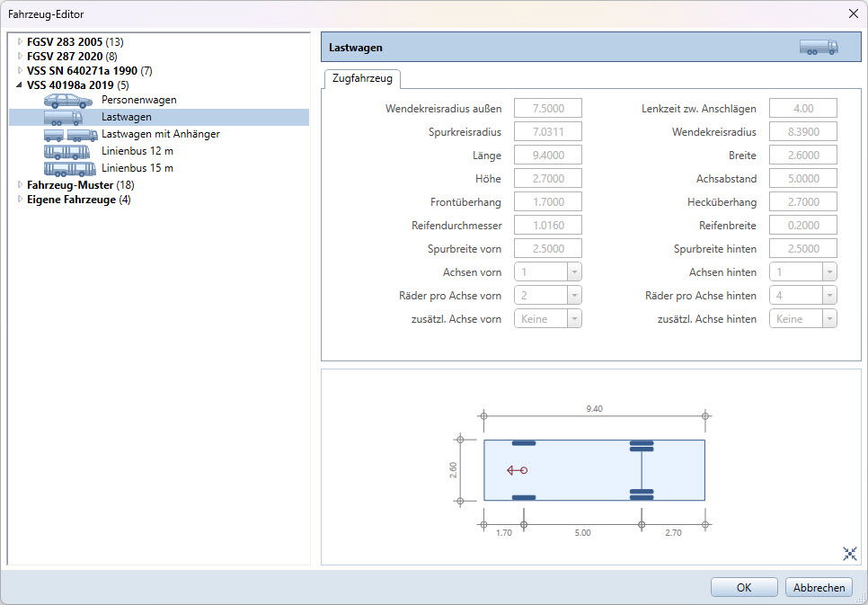Click the Frontüberhang field

(x=548, y=201)
